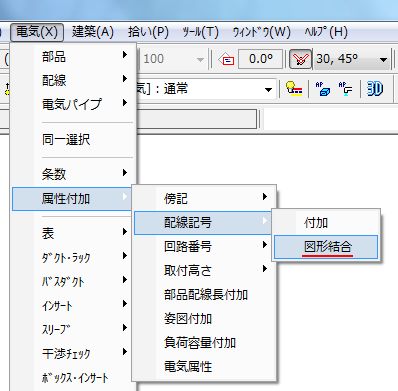
Task: Open the 電気(X) menu
Action: pos(37,32)
